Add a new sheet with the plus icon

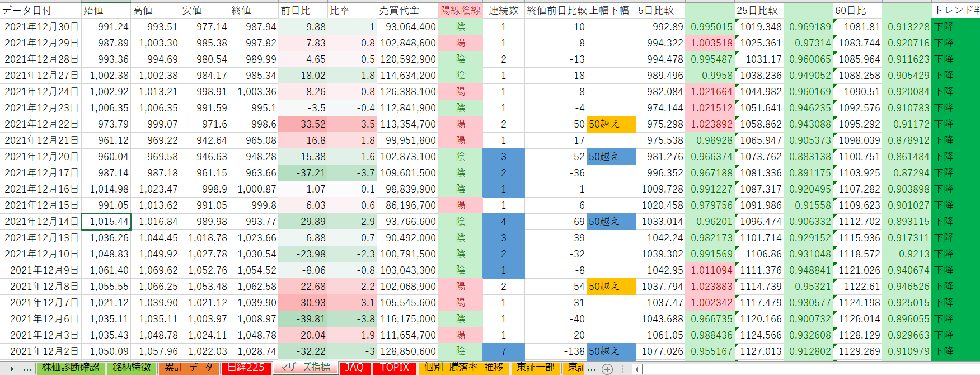point(607,369)
